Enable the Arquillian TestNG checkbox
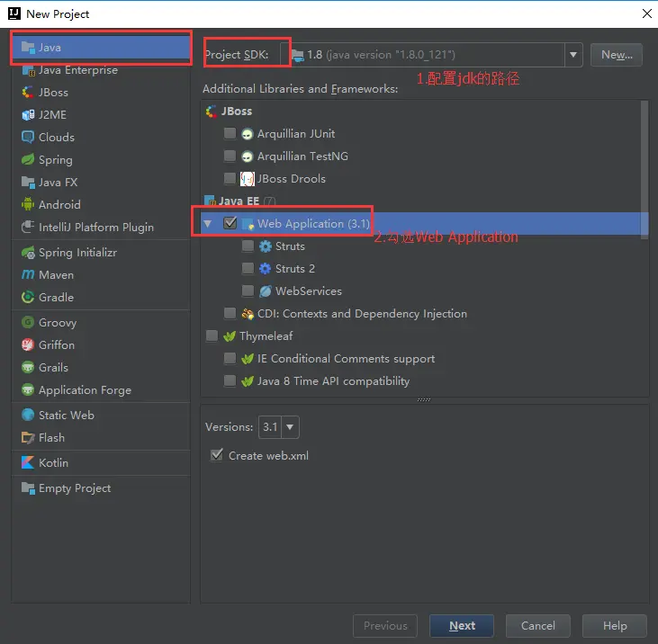This screenshot has width=658, height=644. coord(230,156)
